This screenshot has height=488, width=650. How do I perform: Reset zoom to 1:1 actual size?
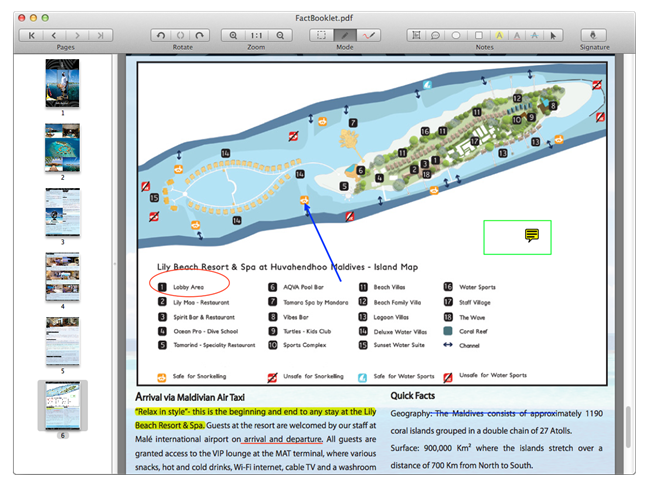[257, 36]
